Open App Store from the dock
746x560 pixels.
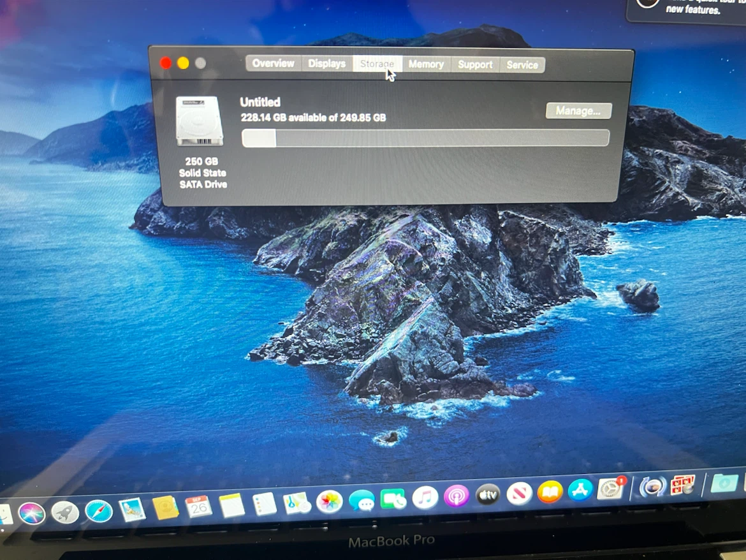point(580,490)
